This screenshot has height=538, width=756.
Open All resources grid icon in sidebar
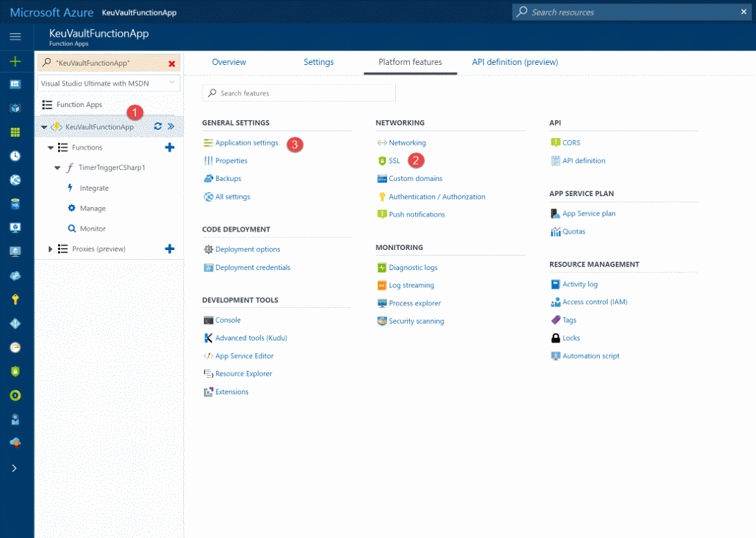[x=15, y=132]
